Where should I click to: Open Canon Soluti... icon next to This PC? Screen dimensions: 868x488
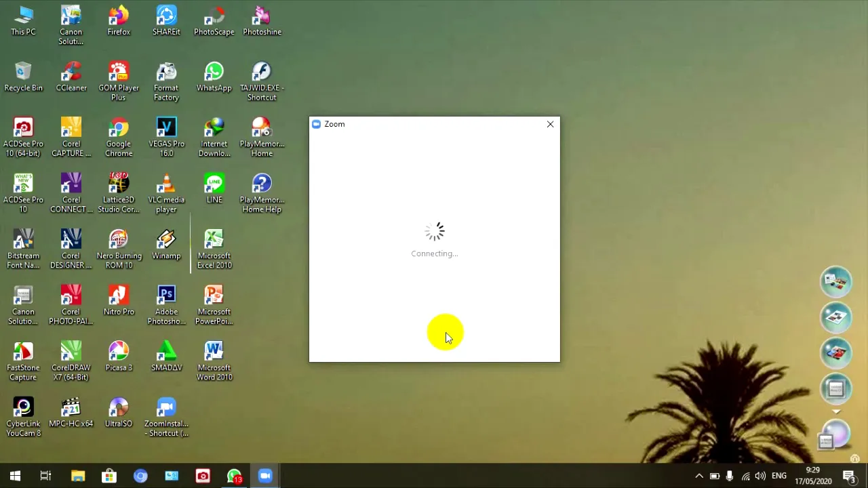[x=71, y=25]
